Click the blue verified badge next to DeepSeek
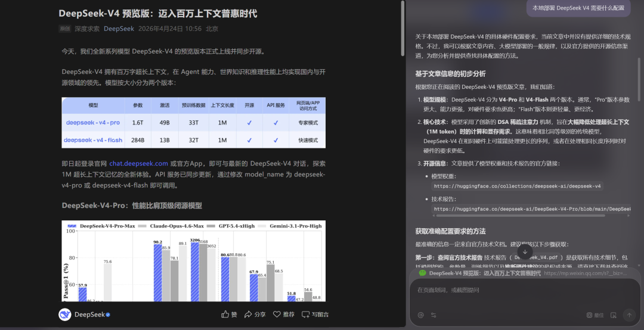Image resolution: width=644 pixels, height=330 pixels. coord(108,315)
